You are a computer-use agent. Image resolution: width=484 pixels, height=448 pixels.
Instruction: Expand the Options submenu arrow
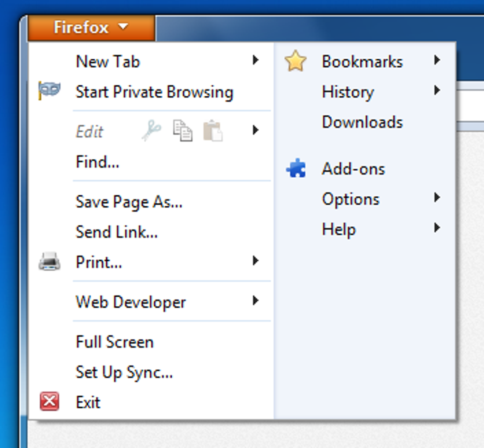[437, 197]
